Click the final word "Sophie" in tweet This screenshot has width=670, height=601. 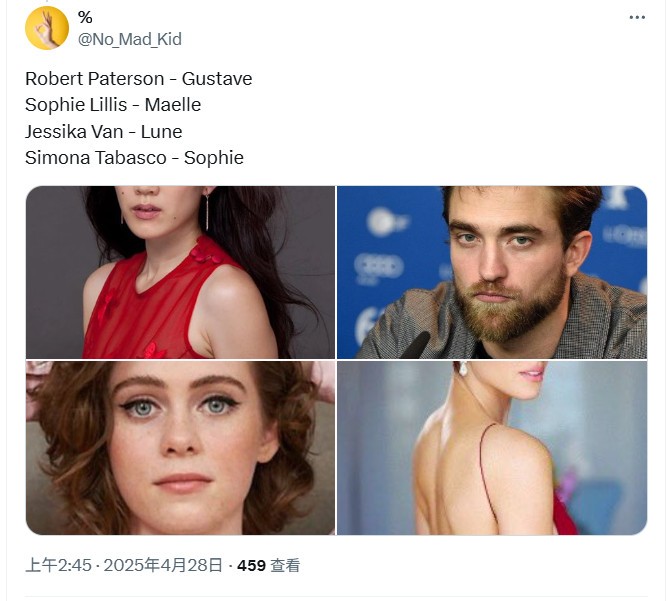coord(214,157)
